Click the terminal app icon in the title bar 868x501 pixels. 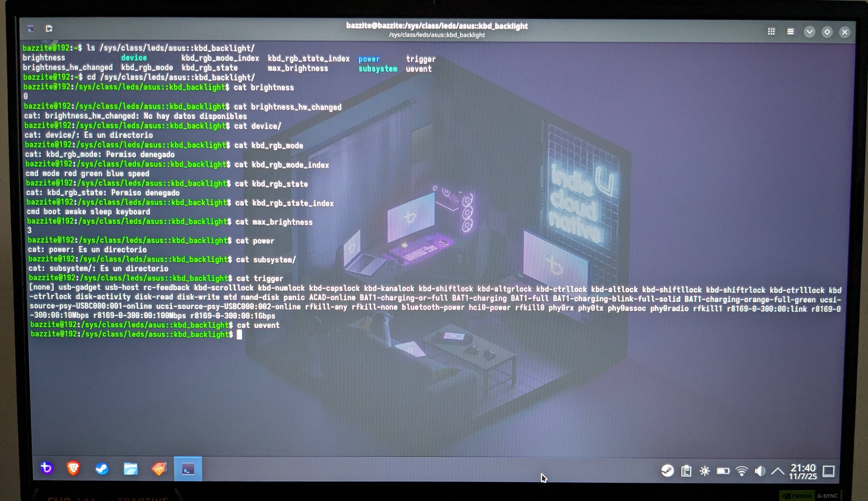point(31,29)
